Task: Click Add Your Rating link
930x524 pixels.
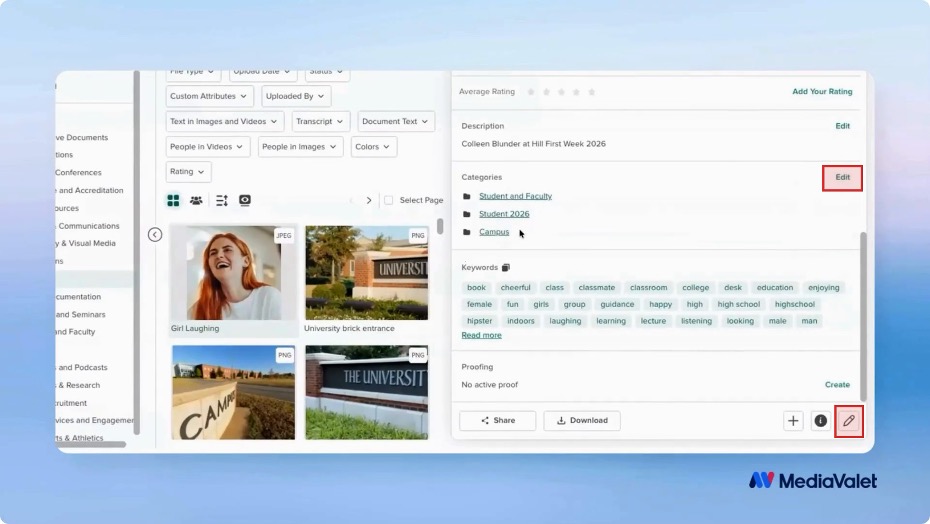Action: (x=822, y=92)
